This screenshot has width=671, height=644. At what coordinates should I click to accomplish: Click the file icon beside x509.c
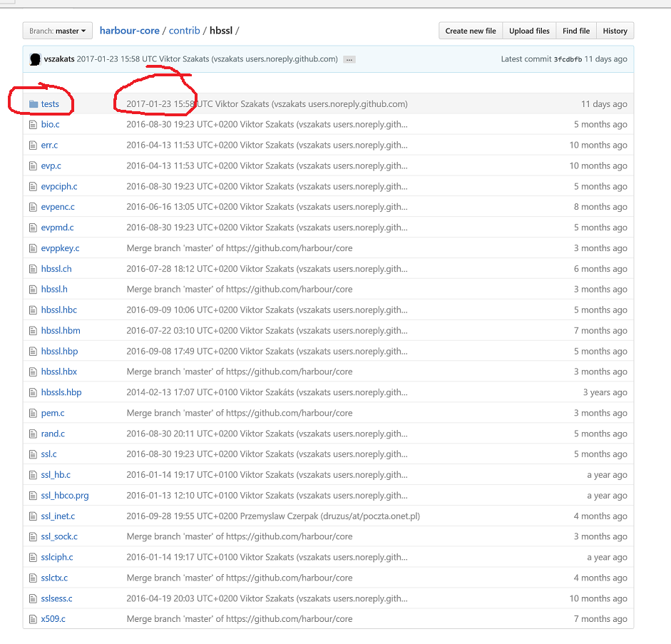33,619
